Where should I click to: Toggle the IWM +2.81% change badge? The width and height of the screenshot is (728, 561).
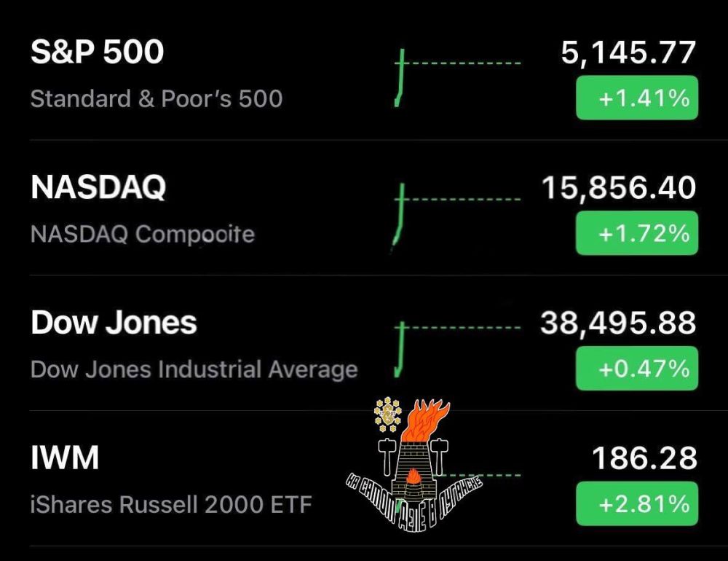[x=636, y=503]
